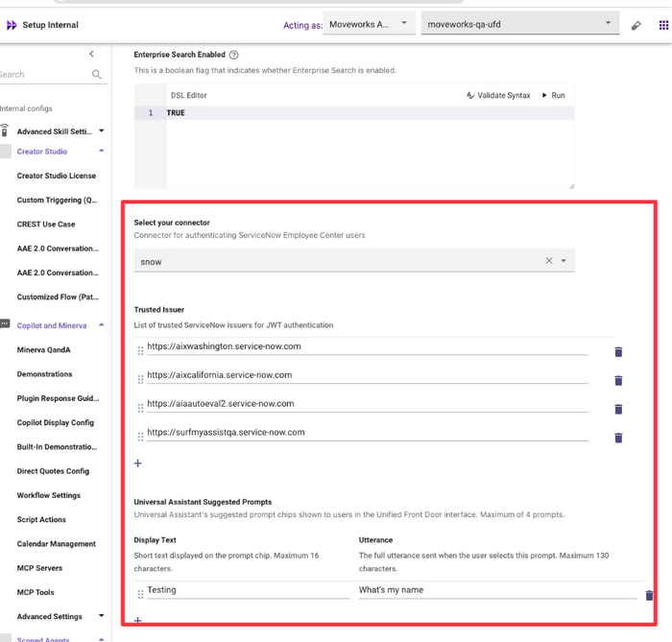Image resolution: width=672 pixels, height=642 pixels.
Task: Click the sidebar search magnifier icon
Action: tap(97, 75)
